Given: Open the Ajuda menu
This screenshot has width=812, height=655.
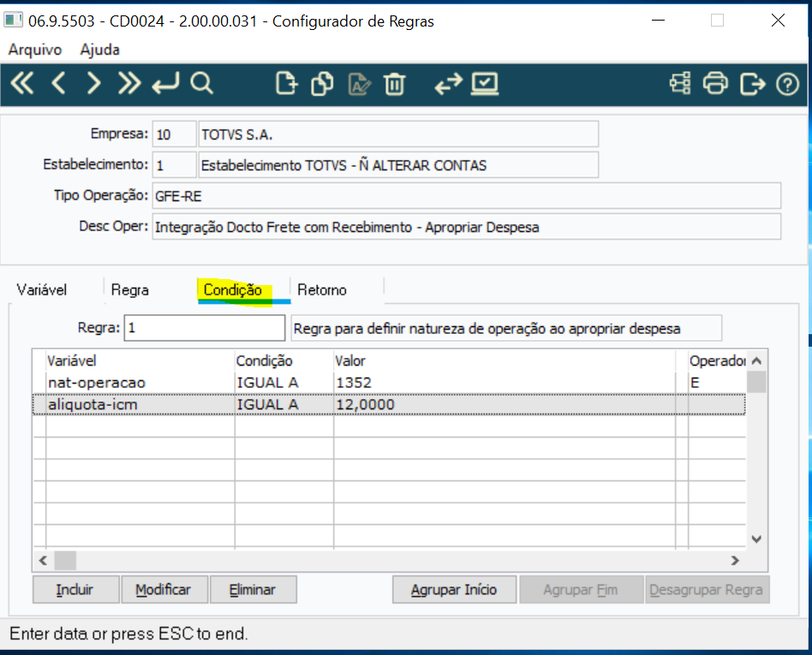Looking at the screenshot, I should pos(99,50).
